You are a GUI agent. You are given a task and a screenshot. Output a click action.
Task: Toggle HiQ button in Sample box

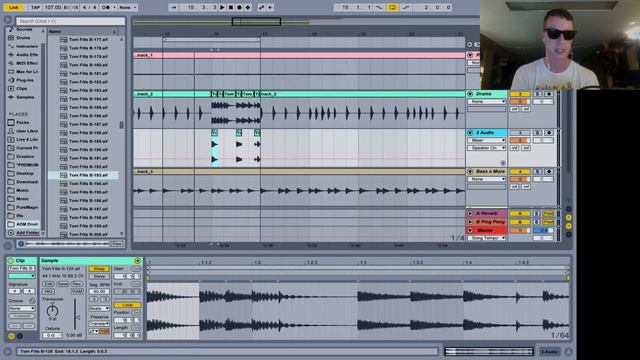(x=48, y=291)
